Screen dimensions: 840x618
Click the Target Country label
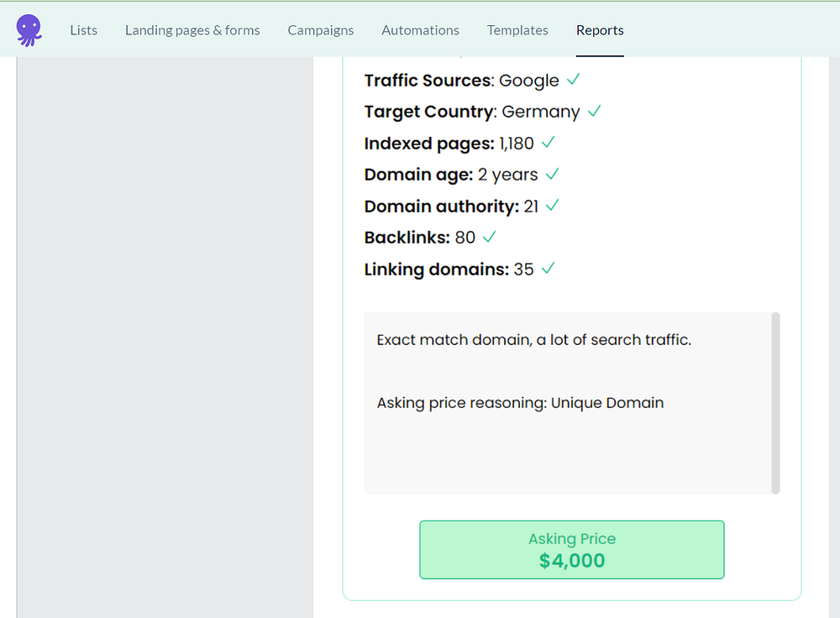coord(428,112)
